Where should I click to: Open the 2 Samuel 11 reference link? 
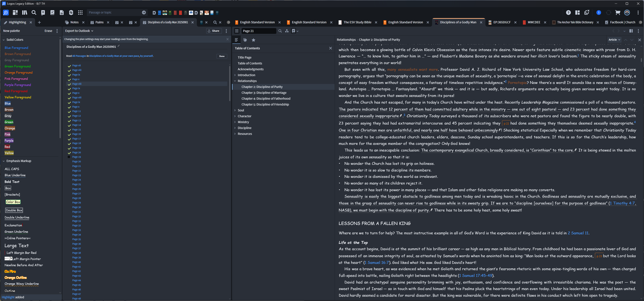[578, 233]
